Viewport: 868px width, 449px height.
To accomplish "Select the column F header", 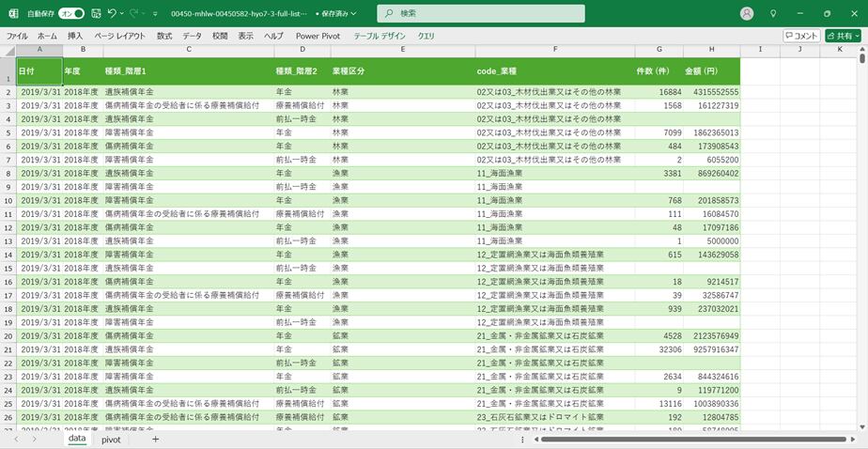I will 554,49.
